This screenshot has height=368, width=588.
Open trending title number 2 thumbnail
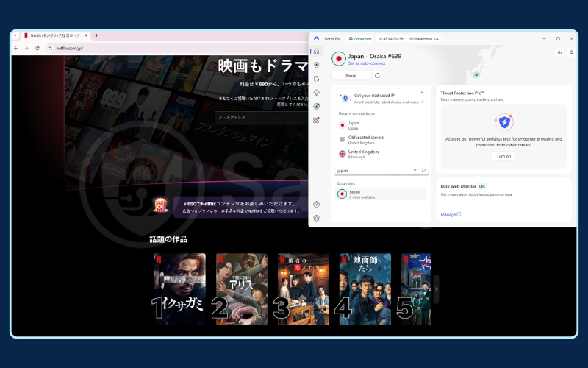[x=242, y=289]
